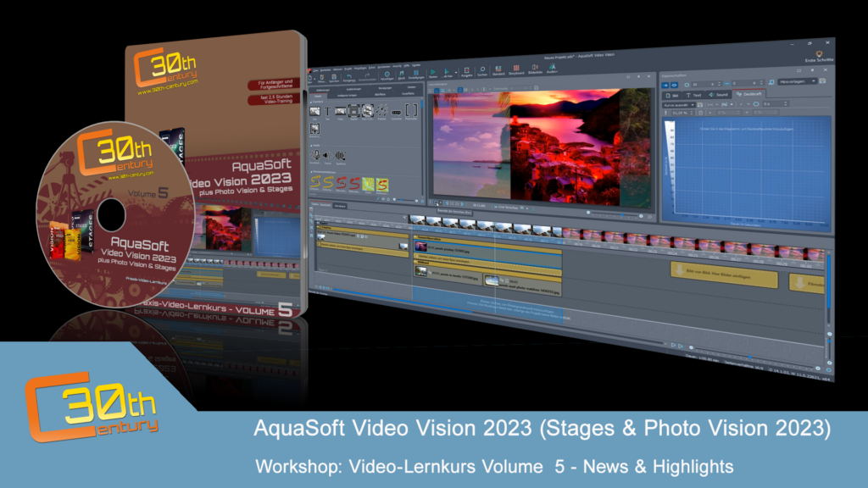The height and width of the screenshot is (488, 868).
Task: Click the play button below the timeline
Action: 673,345
